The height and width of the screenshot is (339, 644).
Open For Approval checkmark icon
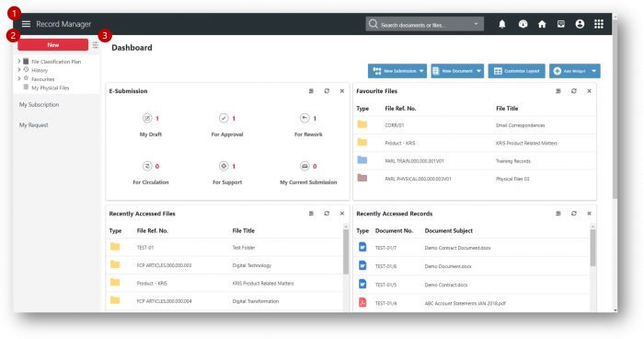[x=224, y=118]
